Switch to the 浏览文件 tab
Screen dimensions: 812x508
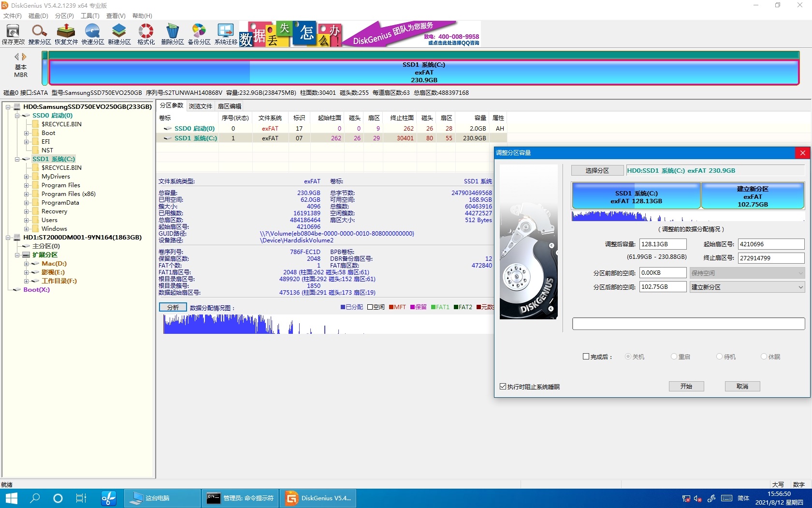coord(201,106)
